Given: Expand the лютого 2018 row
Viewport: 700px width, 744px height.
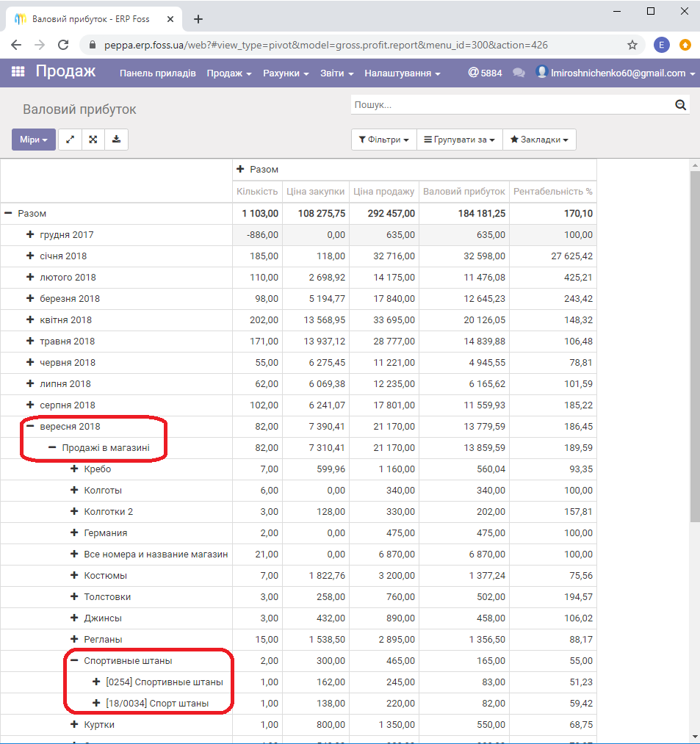Looking at the screenshot, I should tap(30, 277).
